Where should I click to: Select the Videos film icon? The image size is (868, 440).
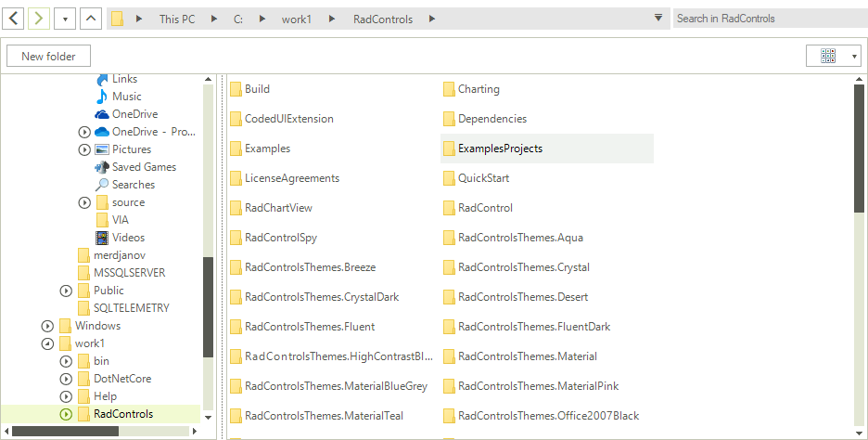102,238
